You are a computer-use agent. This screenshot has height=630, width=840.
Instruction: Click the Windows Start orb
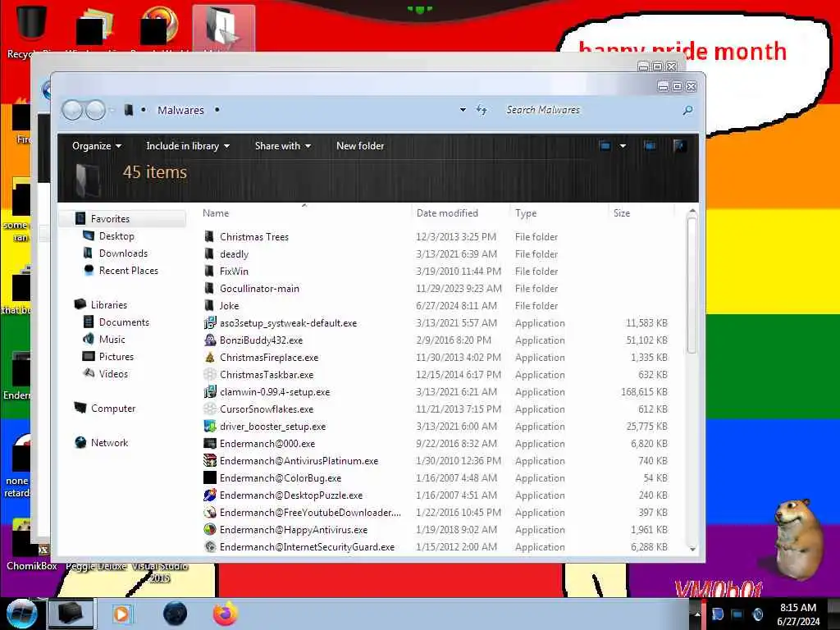pyautogui.click(x=21, y=614)
